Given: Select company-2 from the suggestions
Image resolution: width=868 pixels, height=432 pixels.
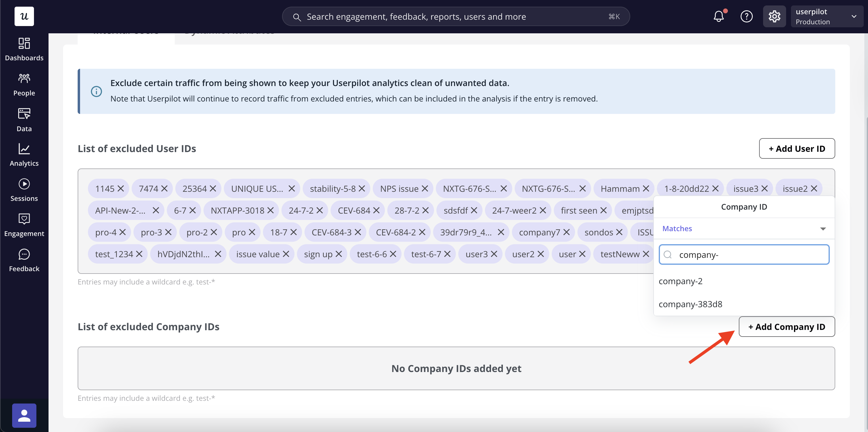Looking at the screenshot, I should coord(681,281).
